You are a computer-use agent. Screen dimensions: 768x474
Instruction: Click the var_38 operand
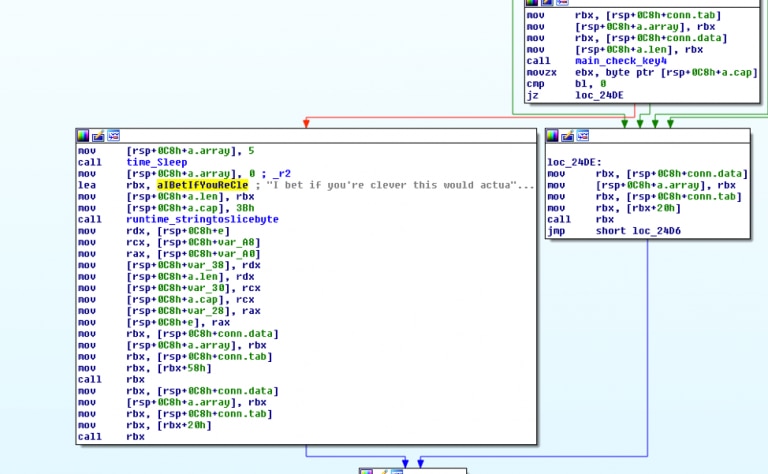pyautogui.click(x=209, y=265)
